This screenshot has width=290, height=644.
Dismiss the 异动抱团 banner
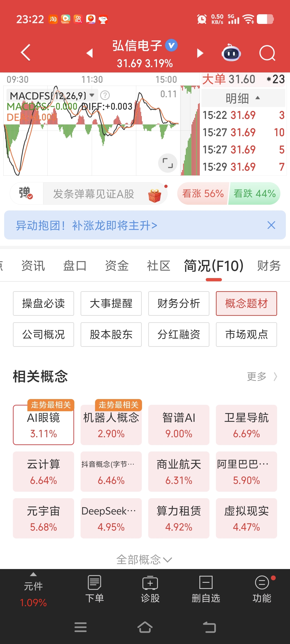[271, 225]
